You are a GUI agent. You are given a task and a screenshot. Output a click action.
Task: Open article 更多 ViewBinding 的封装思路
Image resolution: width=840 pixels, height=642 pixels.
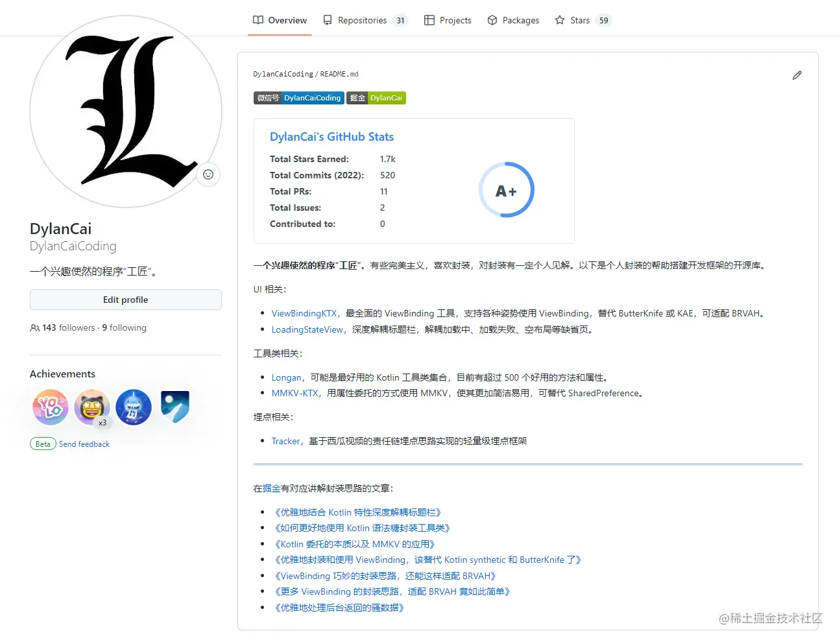tap(392, 591)
